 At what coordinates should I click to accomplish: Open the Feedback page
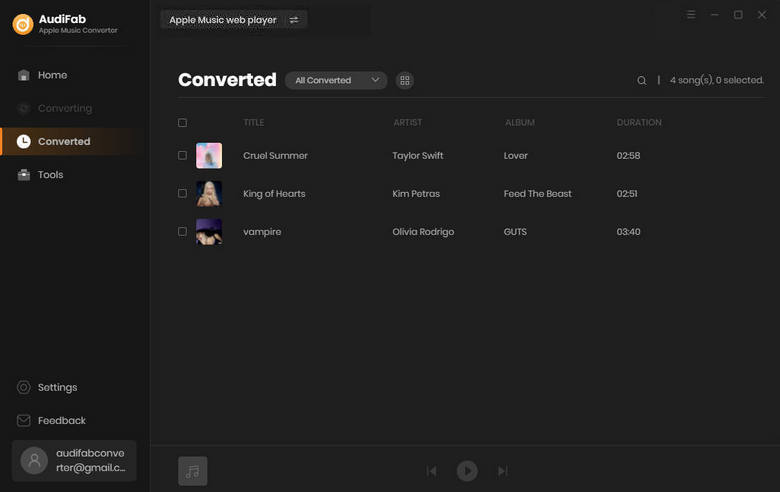(62, 420)
